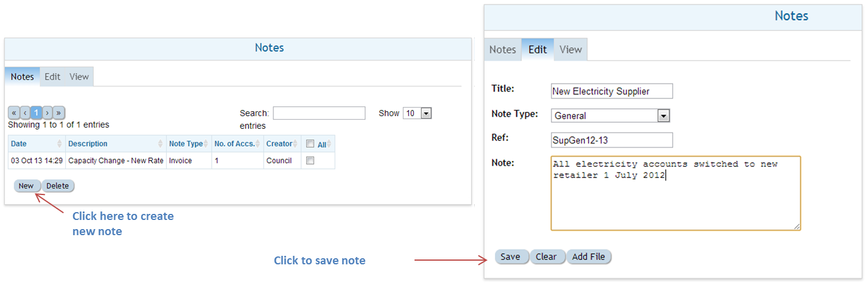The image size is (868, 285).
Task: Go to first page of notes
Action: coord(14,113)
